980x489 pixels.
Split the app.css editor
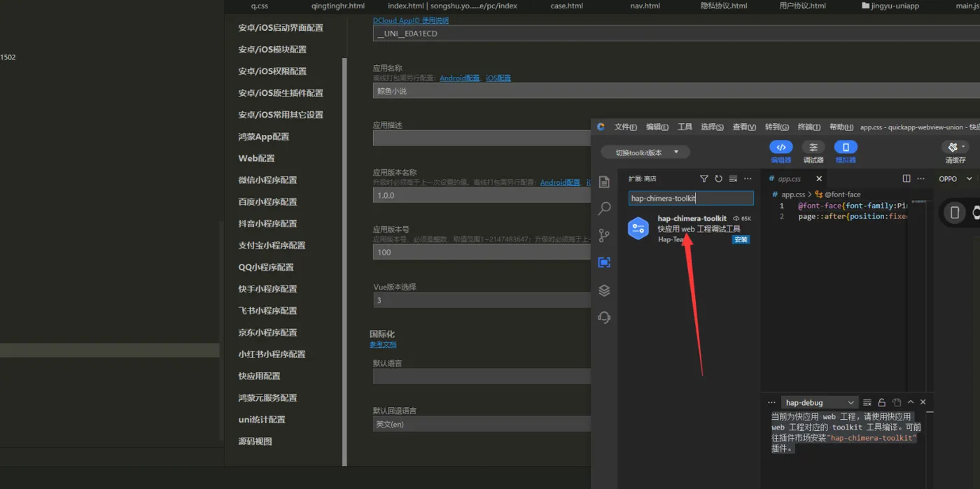point(906,179)
